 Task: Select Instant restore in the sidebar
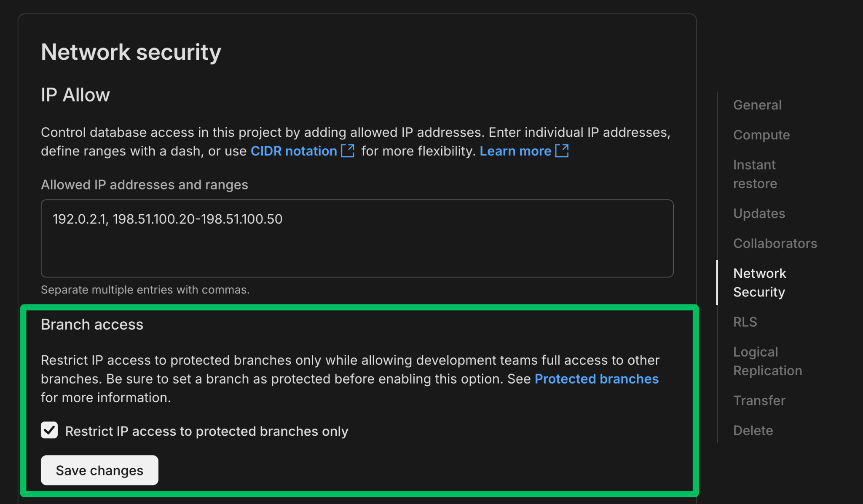click(x=754, y=173)
